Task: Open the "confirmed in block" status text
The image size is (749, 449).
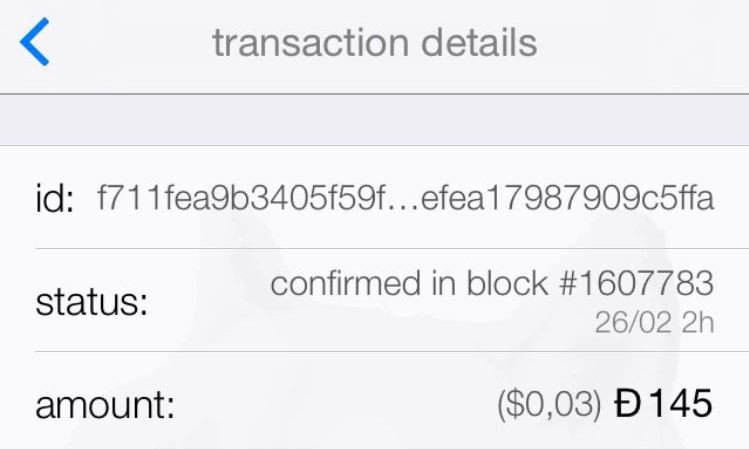Action: (x=409, y=283)
